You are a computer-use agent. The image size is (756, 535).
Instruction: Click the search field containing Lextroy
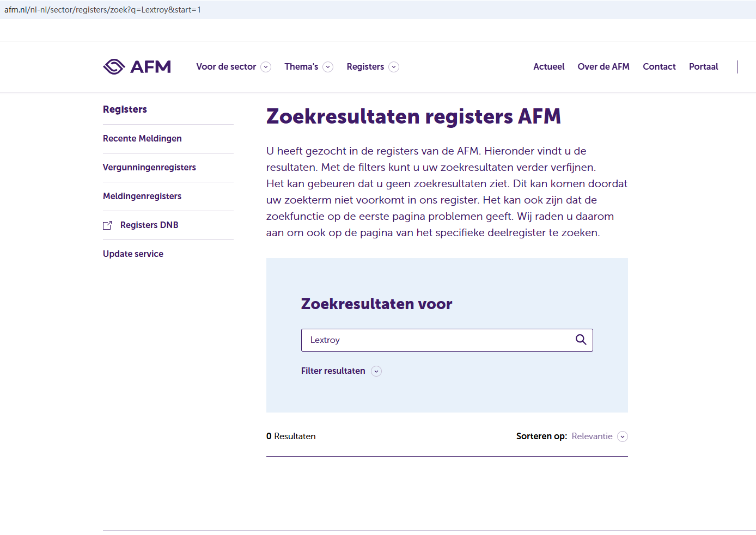[x=436, y=340]
